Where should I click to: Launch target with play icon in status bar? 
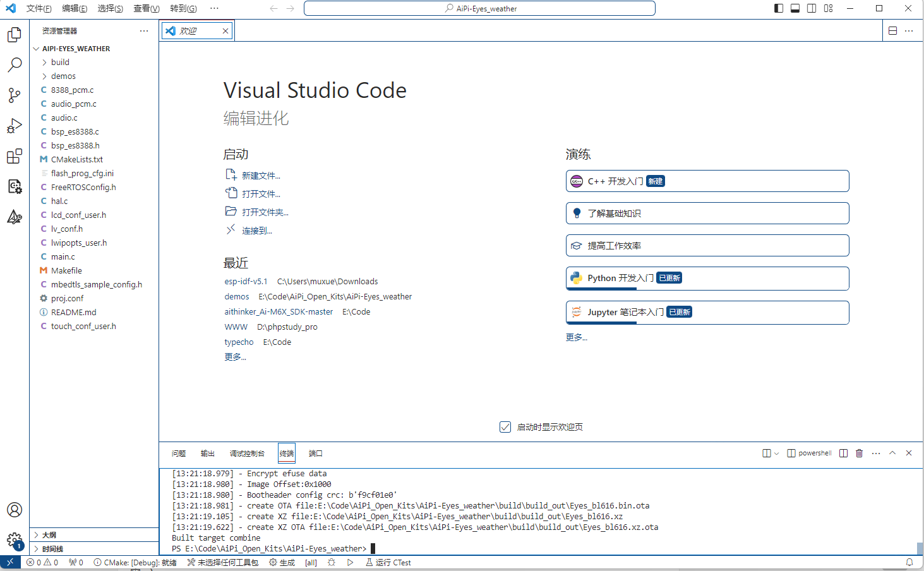point(351,562)
